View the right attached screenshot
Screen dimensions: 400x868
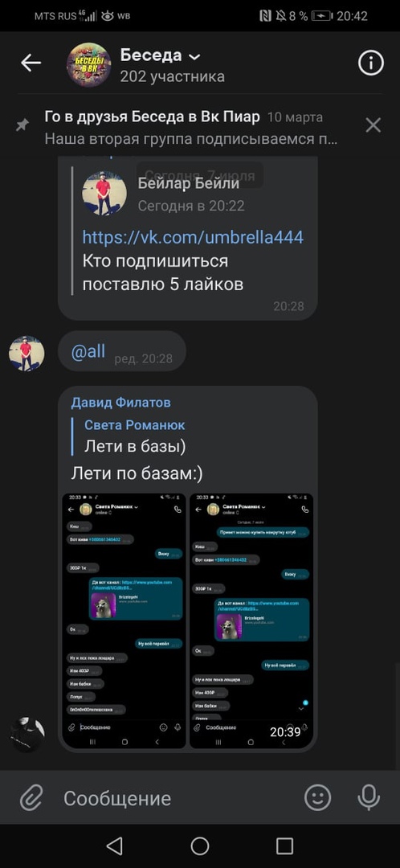[251, 620]
